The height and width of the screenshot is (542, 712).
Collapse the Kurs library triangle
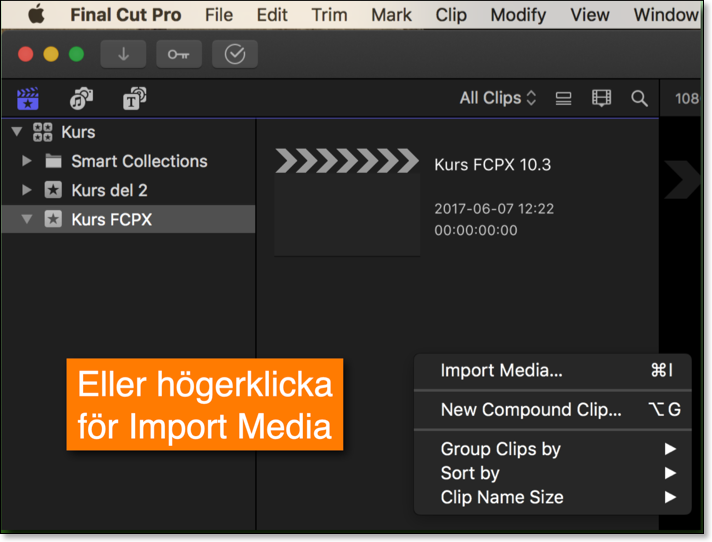click(x=17, y=132)
